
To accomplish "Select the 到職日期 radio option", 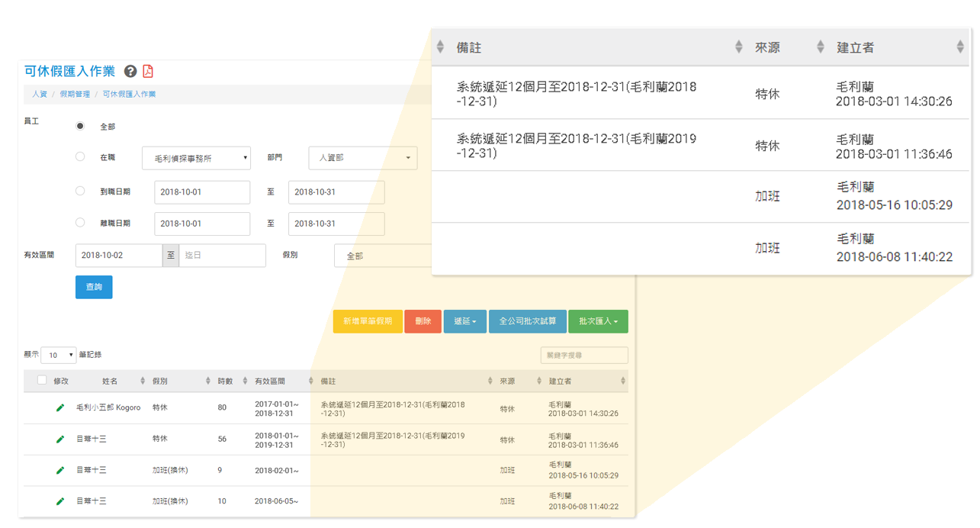I will tap(80, 192).
